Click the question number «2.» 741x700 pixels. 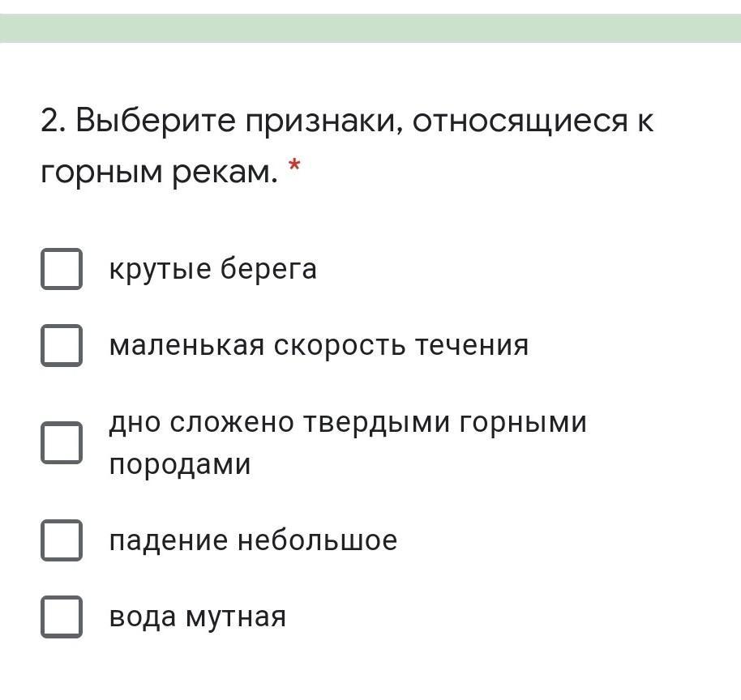55,121
